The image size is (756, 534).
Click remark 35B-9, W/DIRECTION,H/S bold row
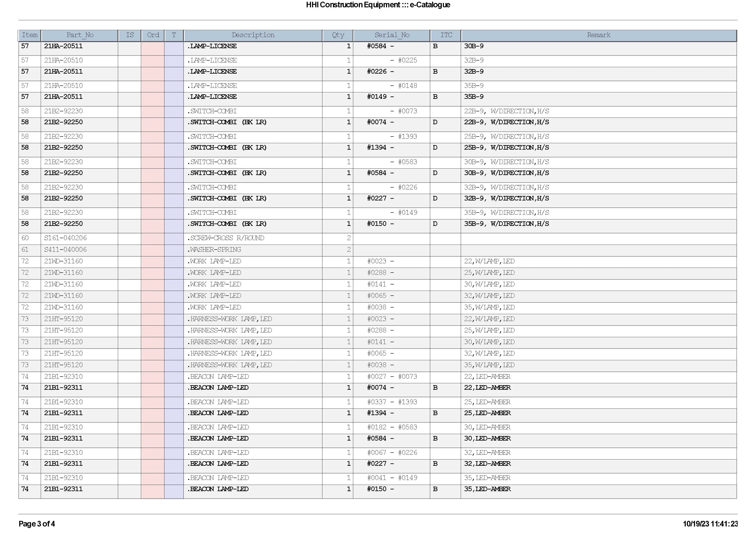click(506, 224)
